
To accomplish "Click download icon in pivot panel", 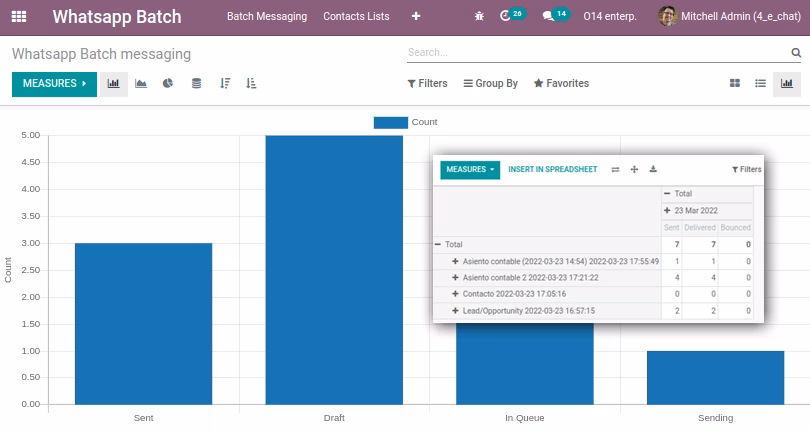I will coord(653,170).
